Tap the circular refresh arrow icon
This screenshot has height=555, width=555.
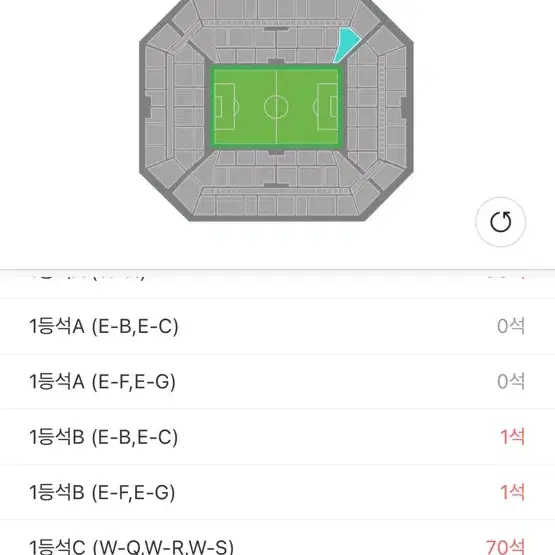pos(500,222)
